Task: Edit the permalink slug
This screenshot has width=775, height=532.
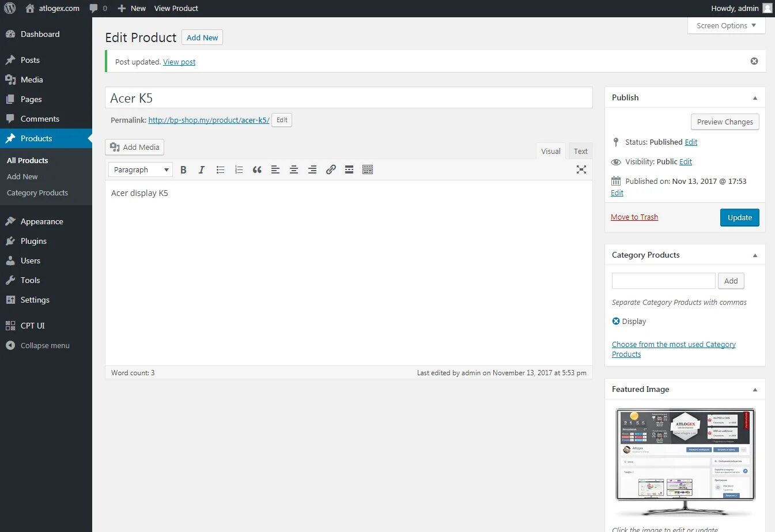Action: [x=282, y=120]
